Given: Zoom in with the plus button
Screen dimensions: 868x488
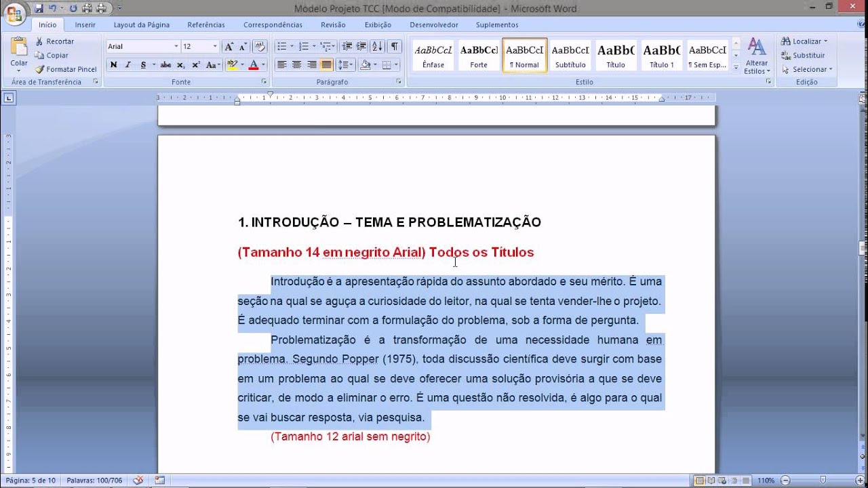Looking at the screenshot, I should [x=859, y=481].
